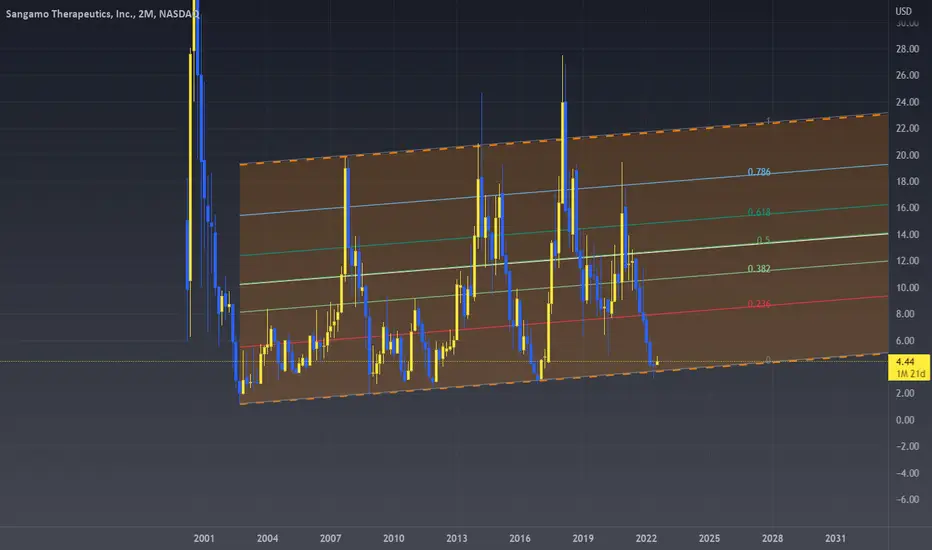
Task: Click the 2013 time axis label
Action: click(456, 538)
